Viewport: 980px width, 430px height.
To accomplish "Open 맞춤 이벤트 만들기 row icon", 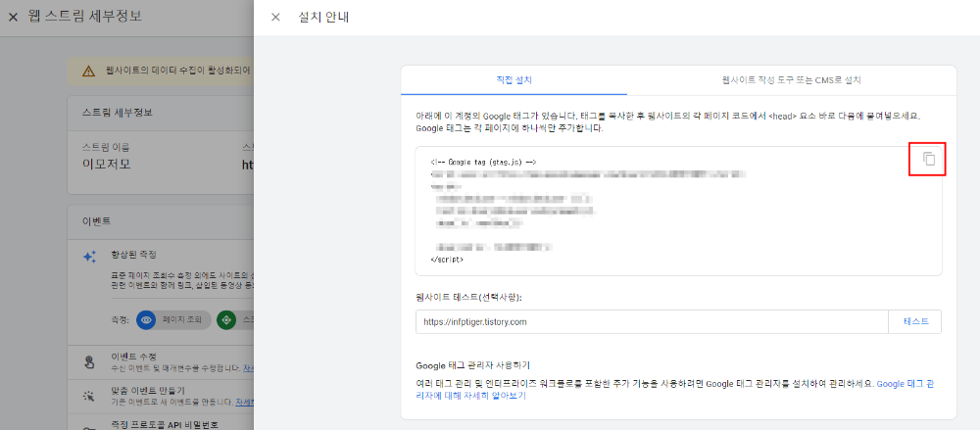I will pyautogui.click(x=90, y=395).
